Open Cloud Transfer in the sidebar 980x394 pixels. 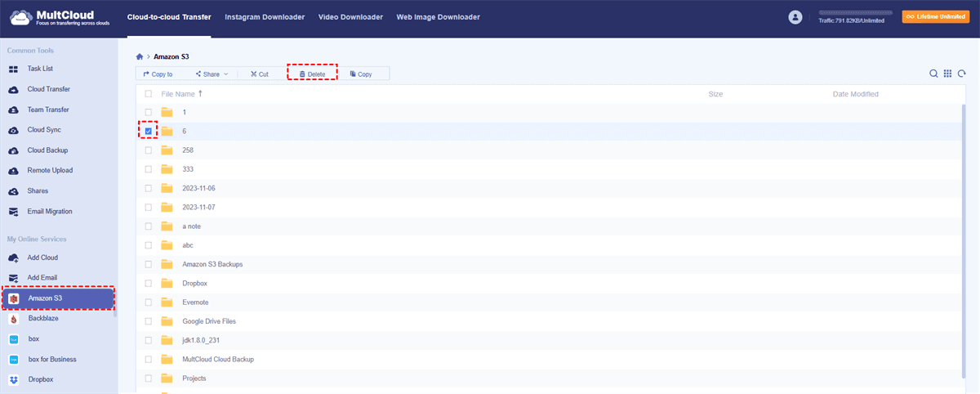pos(48,89)
